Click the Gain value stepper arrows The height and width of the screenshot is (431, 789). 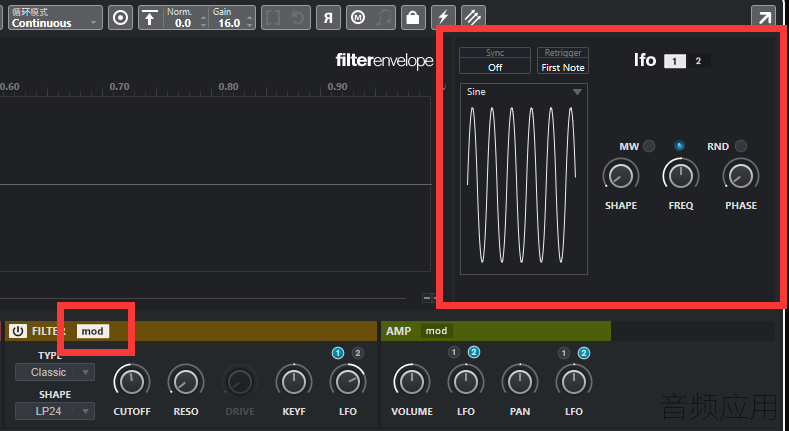250,21
